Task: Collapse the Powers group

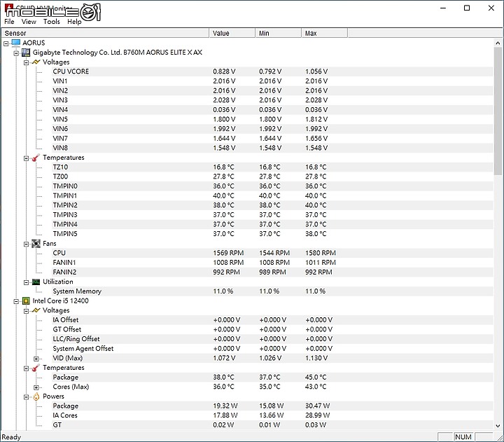Action: pos(27,397)
